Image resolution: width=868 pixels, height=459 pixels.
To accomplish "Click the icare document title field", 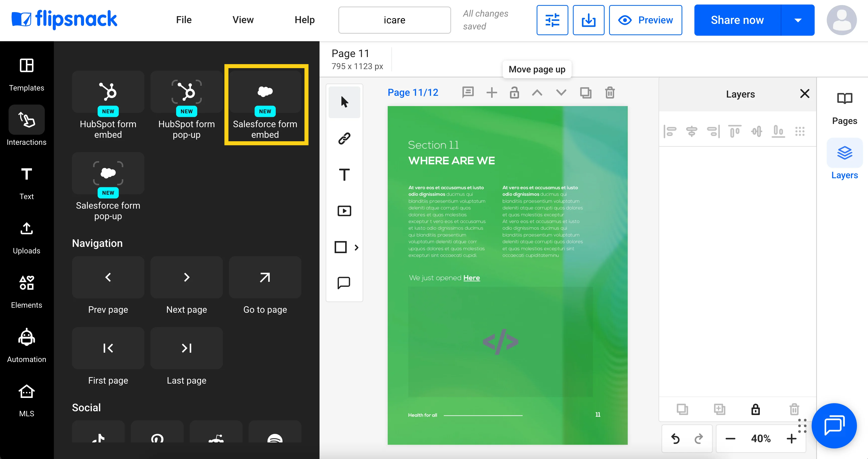I will (x=394, y=20).
